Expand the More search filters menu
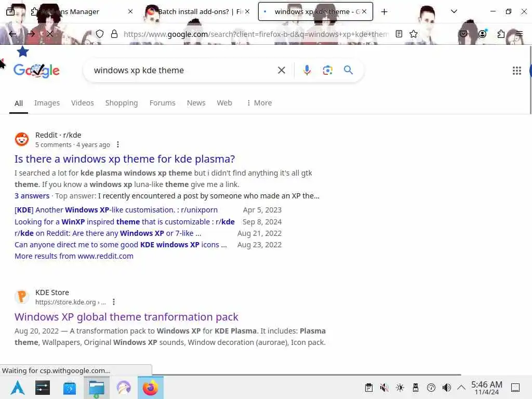Viewport: 532px width, 399px height. (x=259, y=103)
